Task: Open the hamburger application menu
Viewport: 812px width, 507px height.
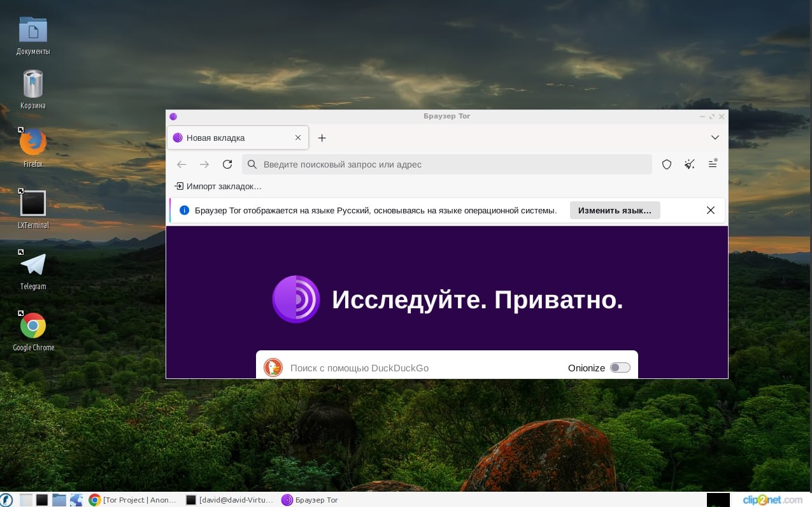Action: click(713, 164)
